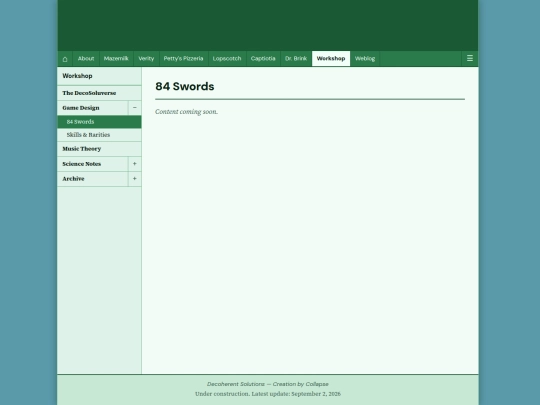Collapse the Game Design section
The image size is (540, 405).
135,108
